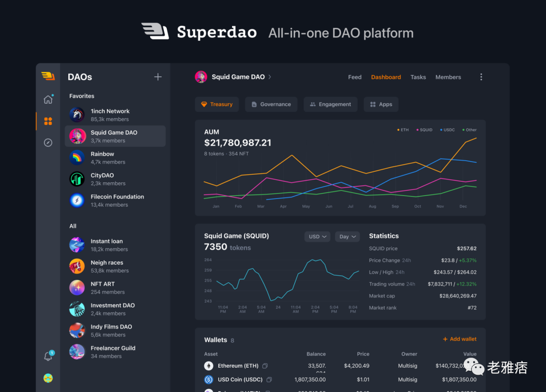The height and width of the screenshot is (392, 546).
Task: Click the user avatar in sidebar bottom
Action: point(48,378)
